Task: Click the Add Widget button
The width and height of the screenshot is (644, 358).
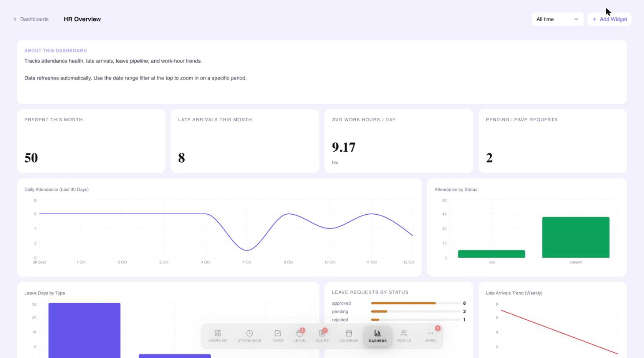Action: pos(610,19)
